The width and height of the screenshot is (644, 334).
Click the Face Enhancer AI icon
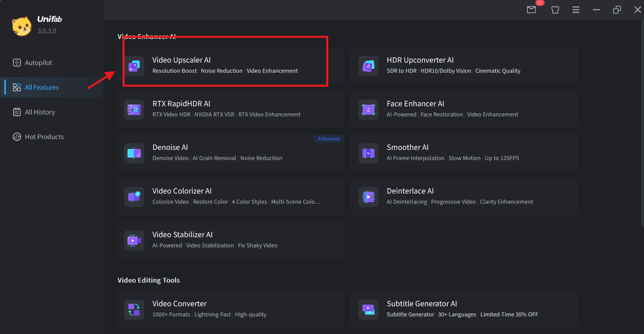click(368, 110)
